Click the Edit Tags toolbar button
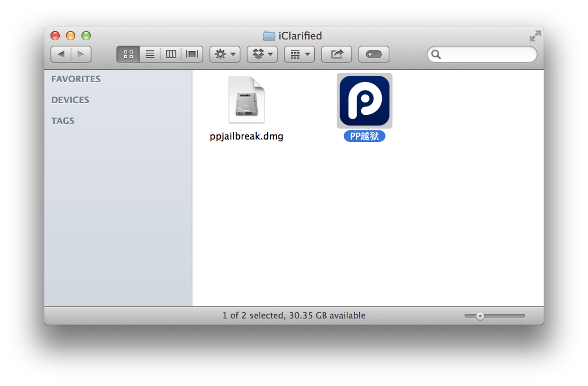588x386 pixels. (374, 54)
